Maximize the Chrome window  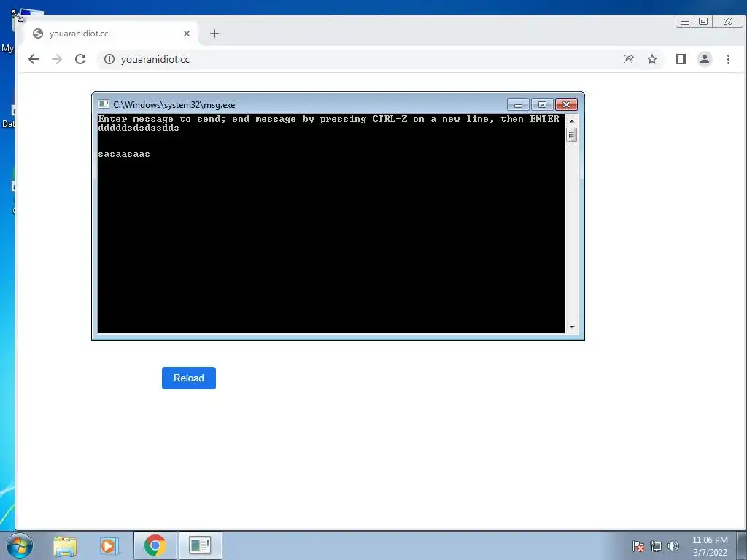point(703,21)
